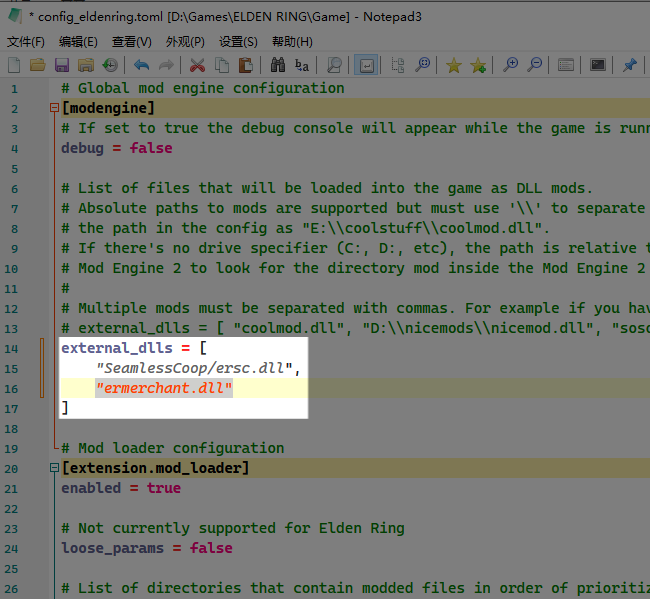650x599 pixels.
Task: Toggle the folding tree toolbar icon
Action: [398, 65]
